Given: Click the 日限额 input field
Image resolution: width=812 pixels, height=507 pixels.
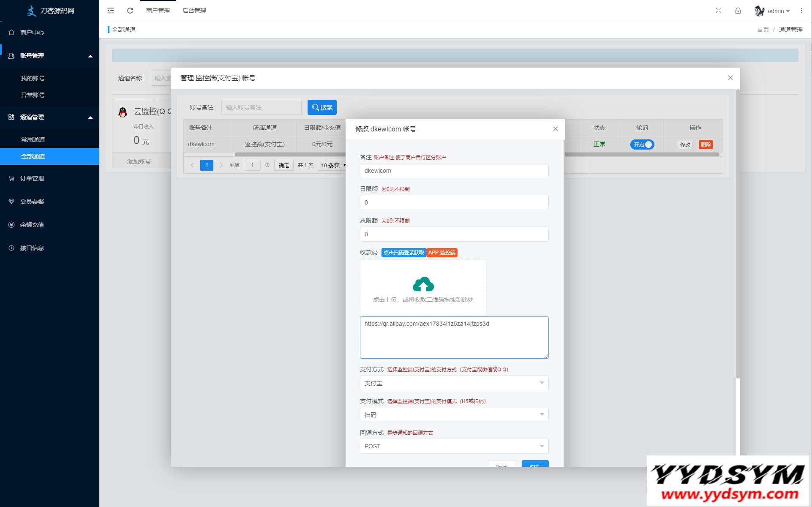Looking at the screenshot, I should [x=454, y=202].
